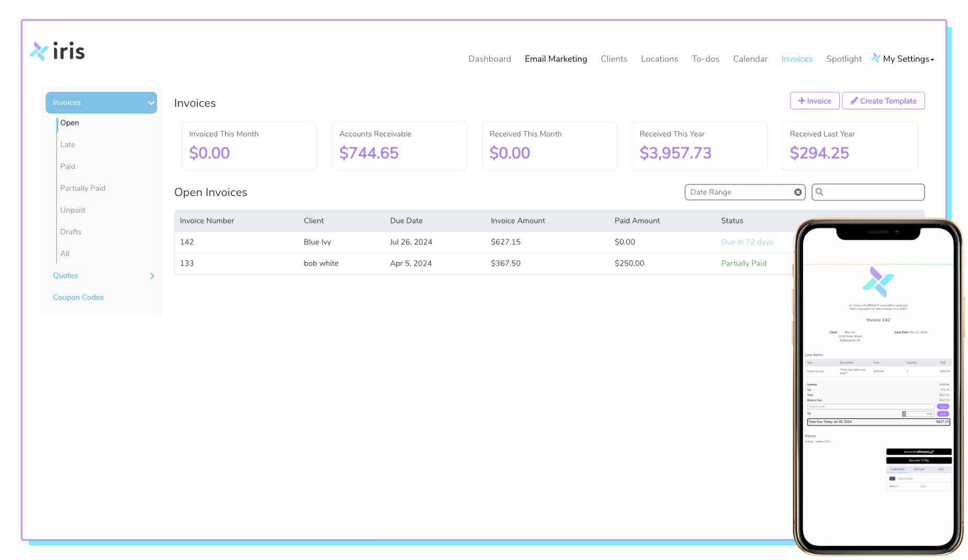Navigate to the Calendar tab
Screen dimensions: 968x560
[750, 59]
